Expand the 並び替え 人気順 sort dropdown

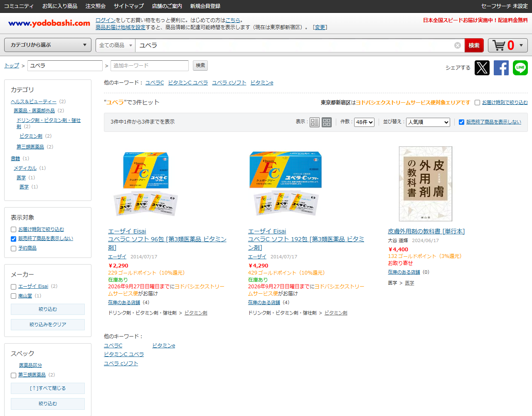coord(428,122)
